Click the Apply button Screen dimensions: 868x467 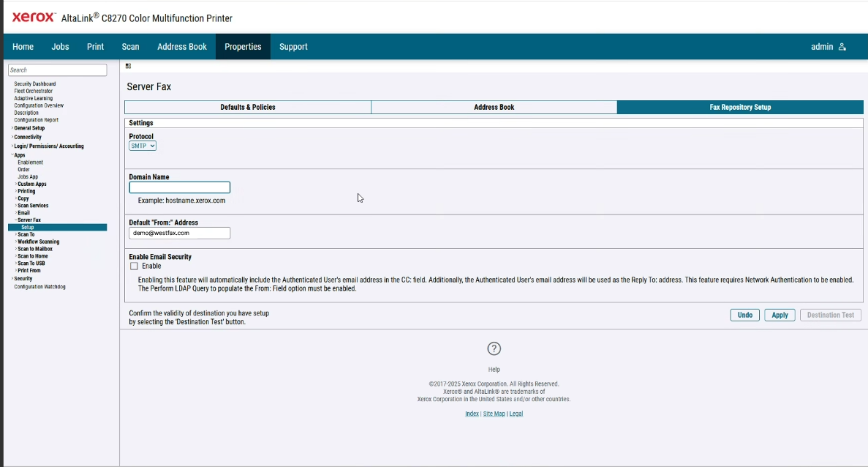click(x=780, y=315)
